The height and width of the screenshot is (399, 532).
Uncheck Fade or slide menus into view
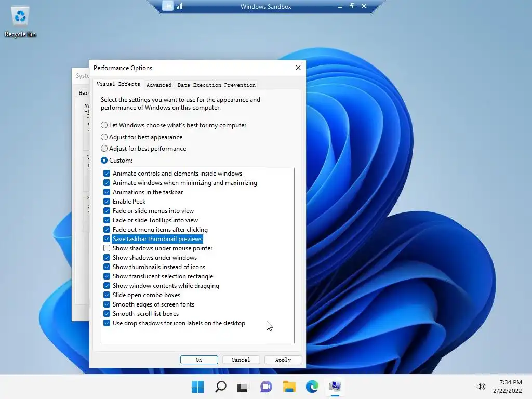click(107, 211)
